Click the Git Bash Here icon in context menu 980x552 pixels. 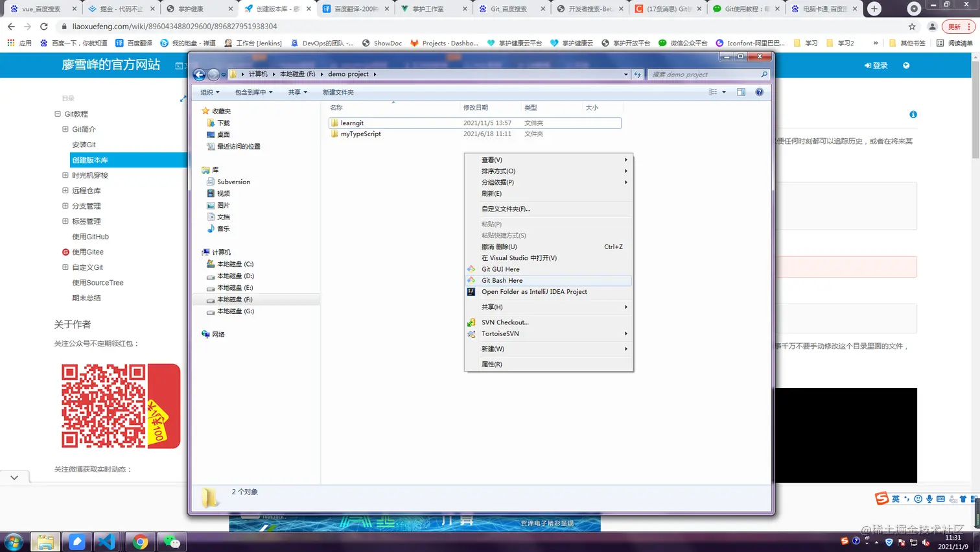tap(471, 280)
